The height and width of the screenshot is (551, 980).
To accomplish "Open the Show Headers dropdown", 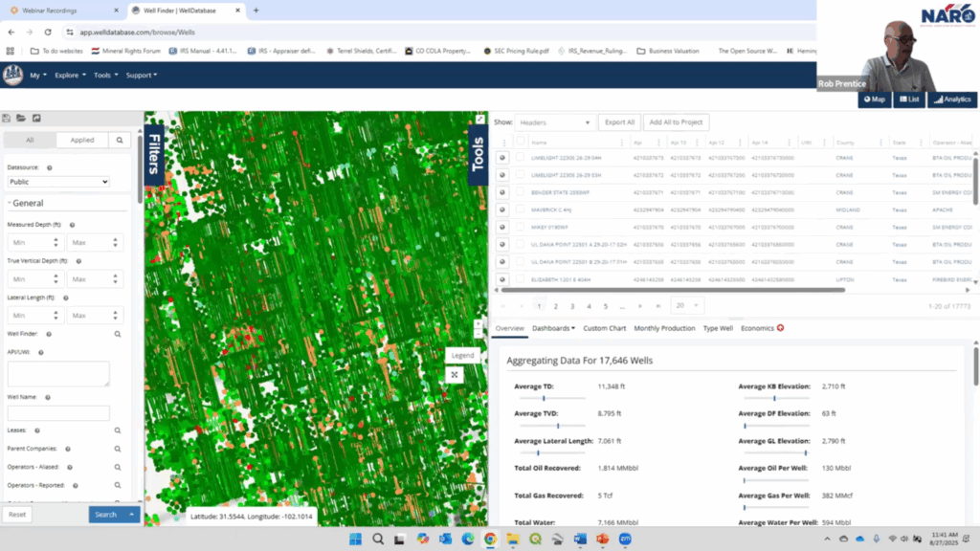I will pos(554,122).
